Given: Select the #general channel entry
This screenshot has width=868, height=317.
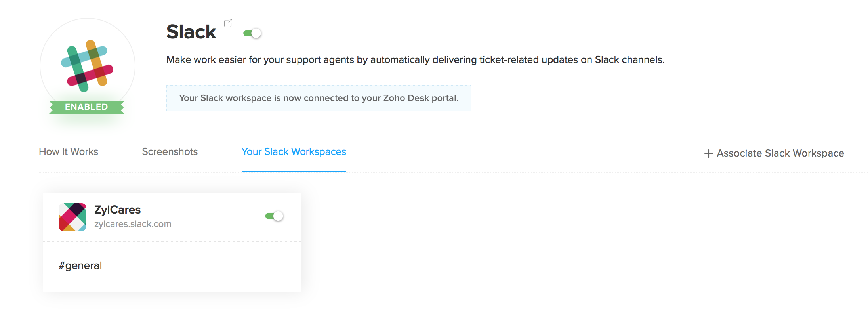Looking at the screenshot, I should (80, 265).
